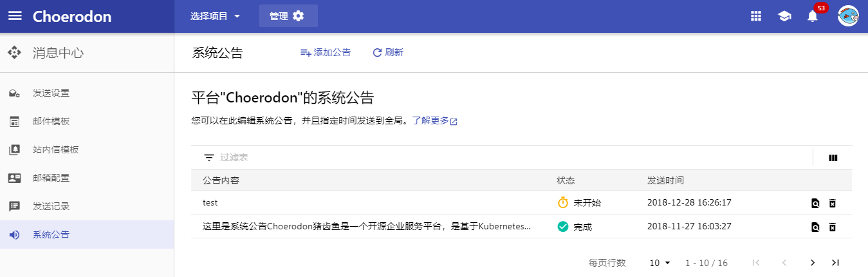The image size is (868, 277).
Task: Click 添加公告 to add announcement
Action: pyautogui.click(x=326, y=53)
